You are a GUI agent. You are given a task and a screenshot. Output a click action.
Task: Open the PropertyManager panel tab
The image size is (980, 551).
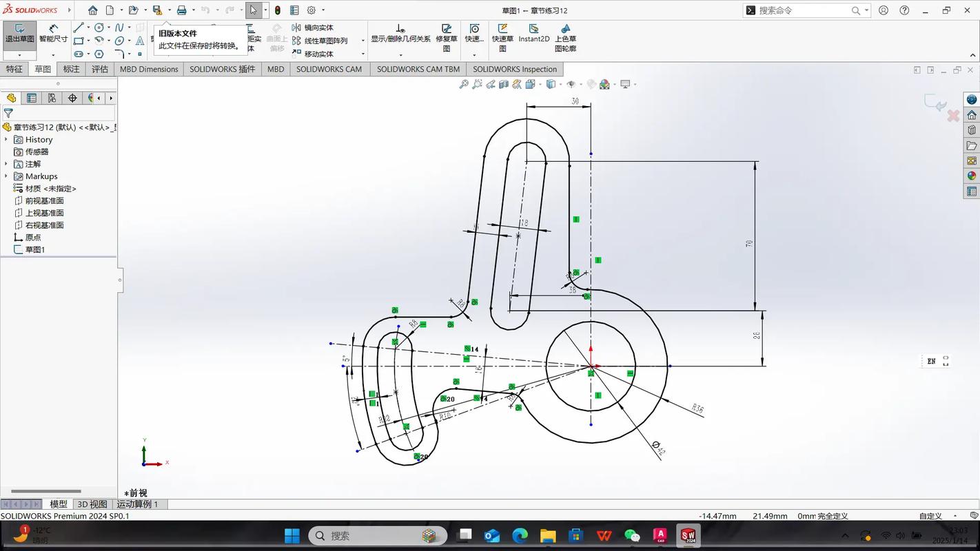click(31, 98)
